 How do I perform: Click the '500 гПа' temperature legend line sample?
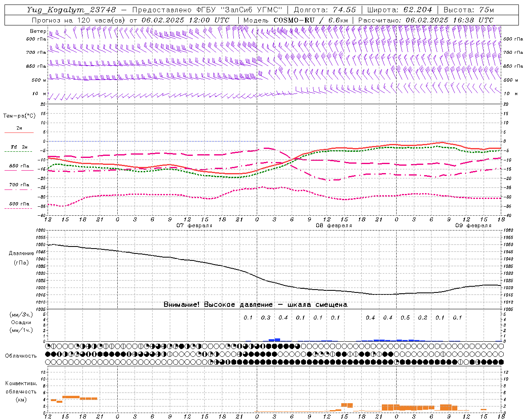19,208
